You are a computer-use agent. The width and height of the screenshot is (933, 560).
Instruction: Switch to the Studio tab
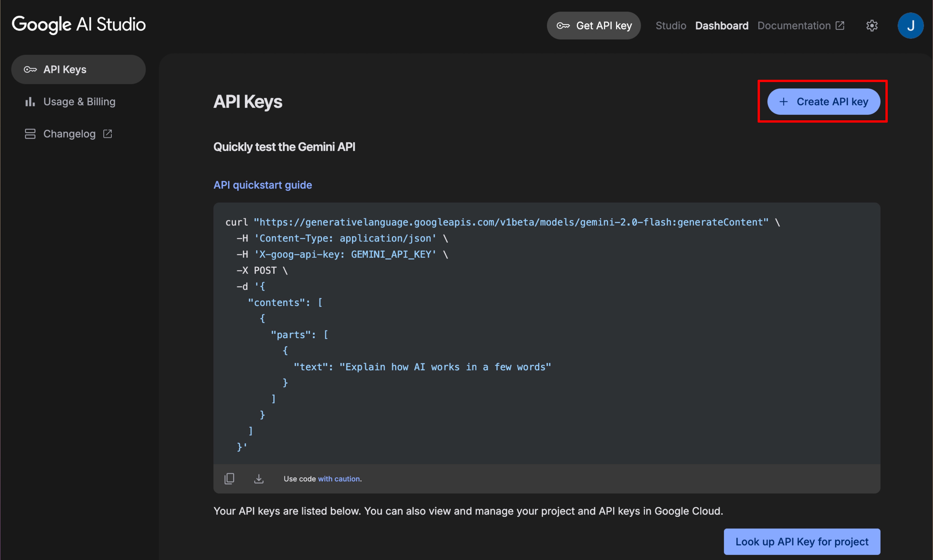(x=671, y=25)
